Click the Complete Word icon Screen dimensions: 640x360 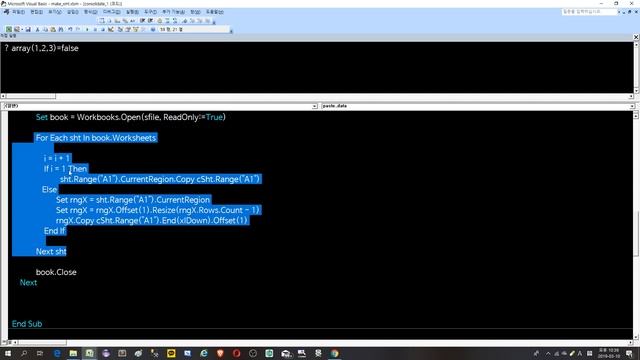click(x=132, y=21)
